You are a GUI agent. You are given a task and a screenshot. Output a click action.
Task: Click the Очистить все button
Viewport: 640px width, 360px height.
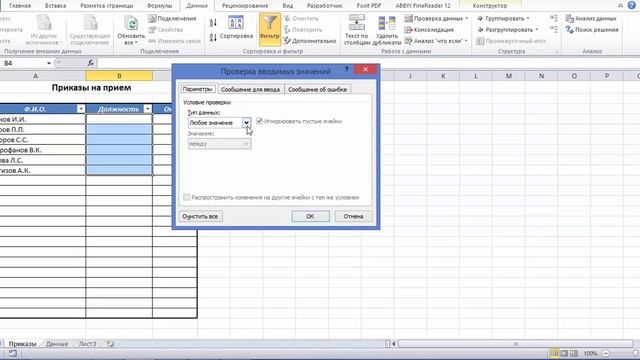pyautogui.click(x=200, y=216)
